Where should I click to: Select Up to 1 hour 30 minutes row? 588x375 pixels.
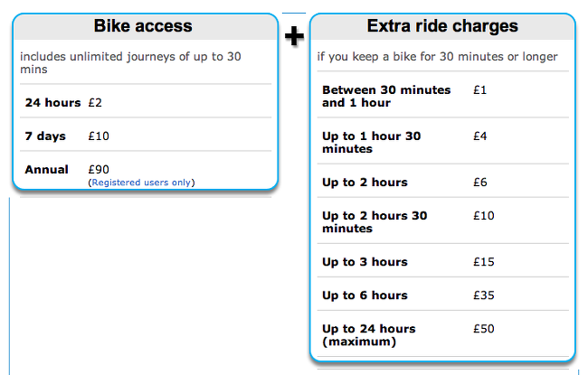[443, 142]
